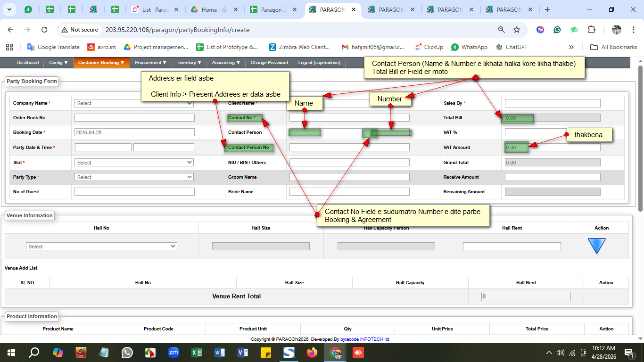Focus the Sales By input
The image size is (644, 362).
click(x=553, y=103)
